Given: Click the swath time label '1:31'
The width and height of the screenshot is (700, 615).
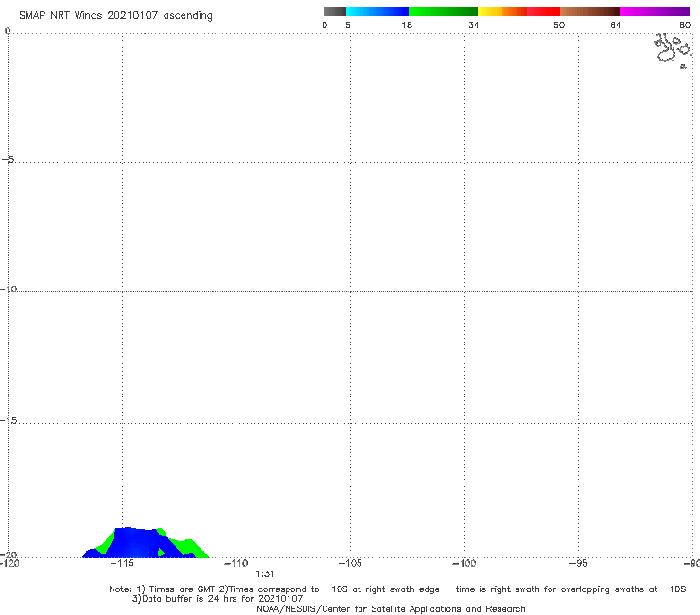Looking at the screenshot, I should [265, 574].
